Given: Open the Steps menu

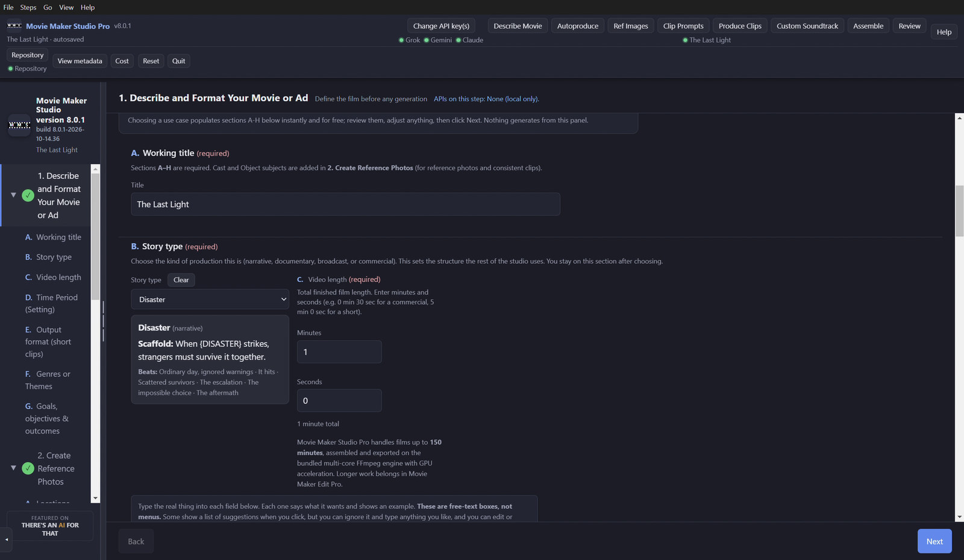Looking at the screenshot, I should pos(28,7).
